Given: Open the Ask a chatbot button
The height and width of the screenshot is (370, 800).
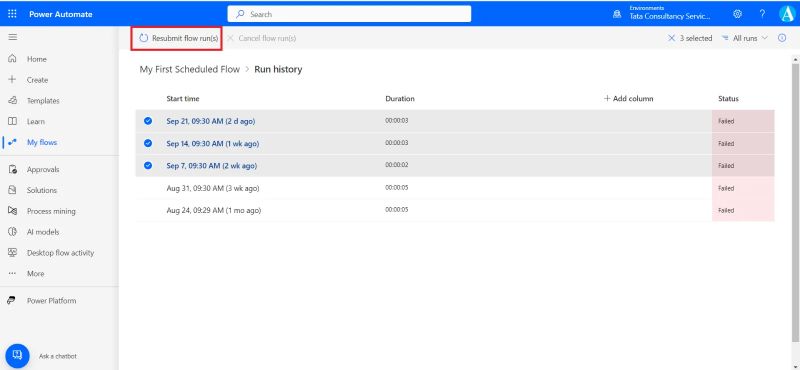Looking at the screenshot, I should coord(17,355).
